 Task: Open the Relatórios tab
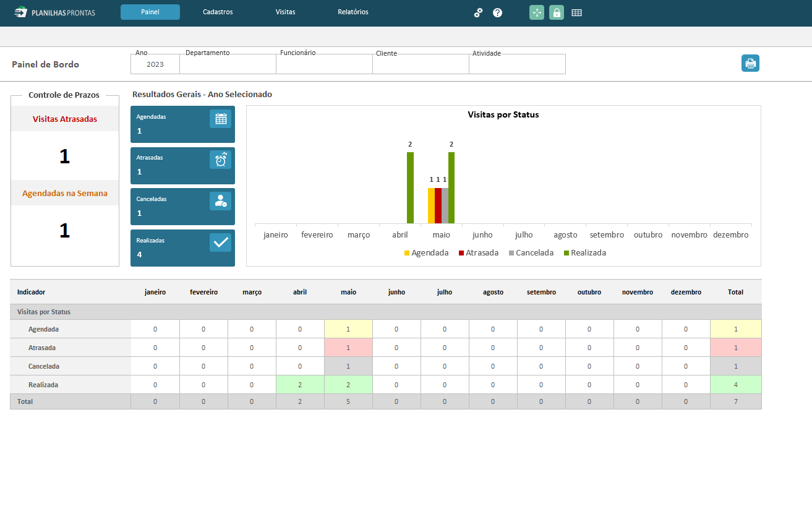(x=353, y=12)
